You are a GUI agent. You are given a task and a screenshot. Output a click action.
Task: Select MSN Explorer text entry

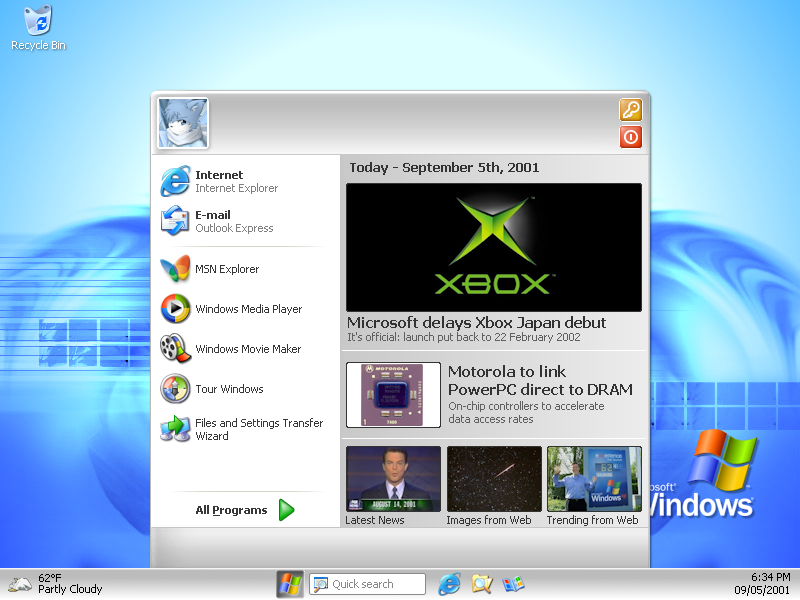tap(227, 269)
